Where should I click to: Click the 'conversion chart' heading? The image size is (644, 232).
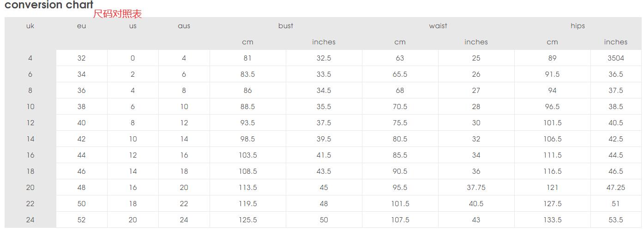[x=49, y=5]
